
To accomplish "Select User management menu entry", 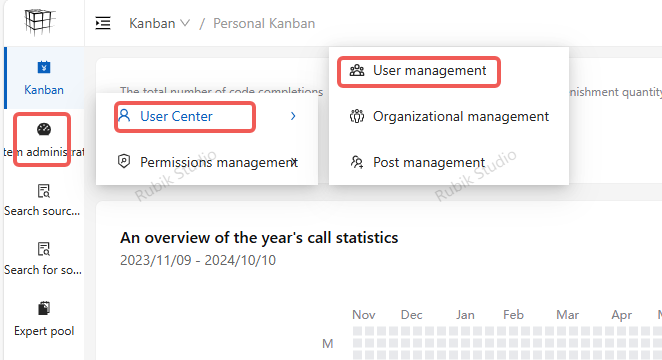I will point(418,70).
